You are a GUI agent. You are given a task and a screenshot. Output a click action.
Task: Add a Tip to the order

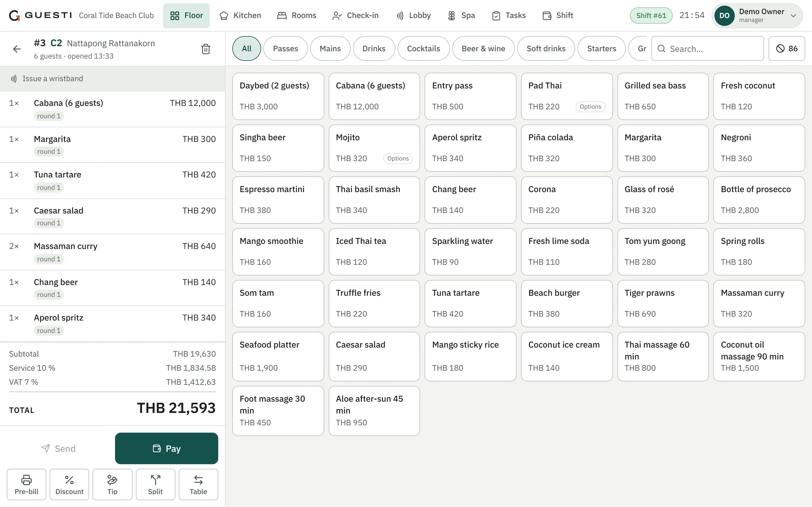(112, 484)
